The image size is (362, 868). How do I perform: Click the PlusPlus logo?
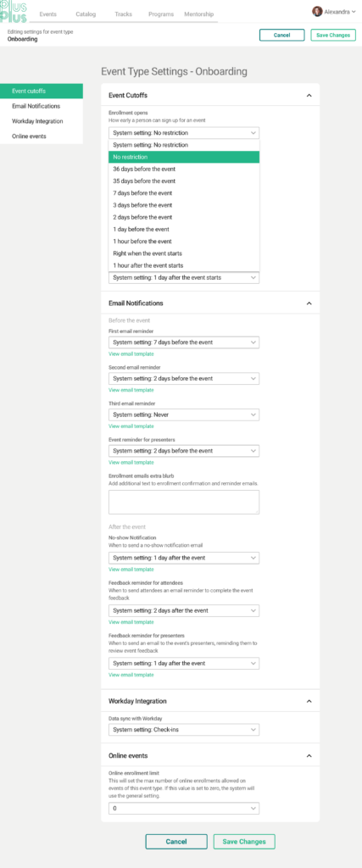click(14, 12)
